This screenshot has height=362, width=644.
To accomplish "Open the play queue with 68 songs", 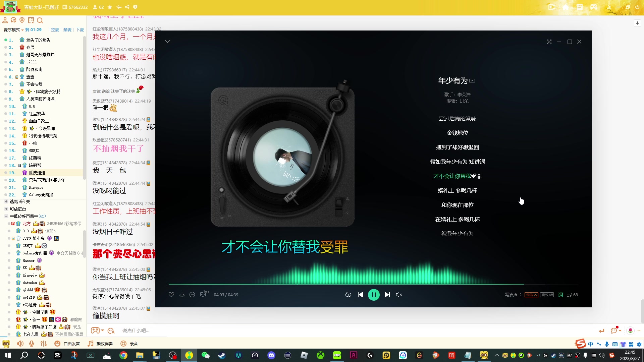I will pos(572,295).
